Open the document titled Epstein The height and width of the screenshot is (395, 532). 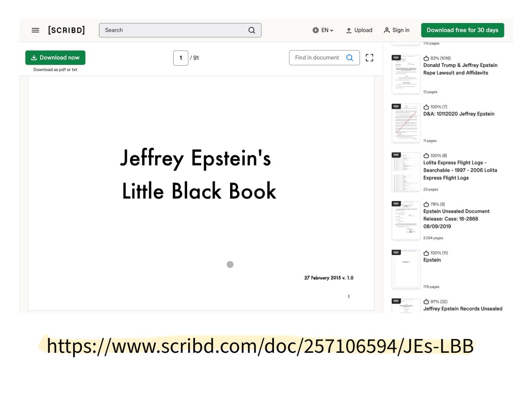[432, 260]
